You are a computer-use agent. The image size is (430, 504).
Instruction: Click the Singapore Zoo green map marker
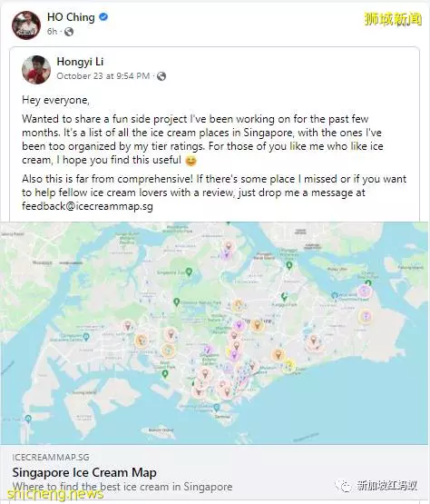pos(189,272)
